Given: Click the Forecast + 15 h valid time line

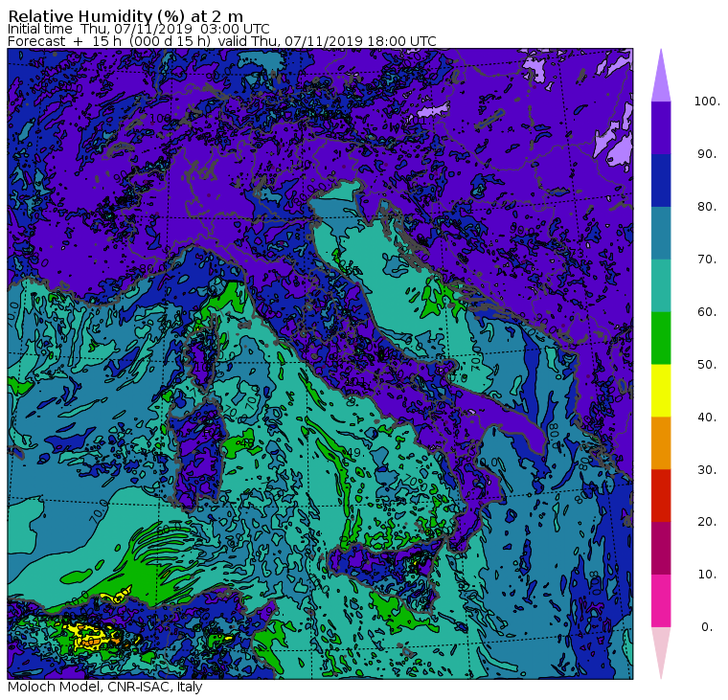Looking at the screenshot, I should pos(222,41).
